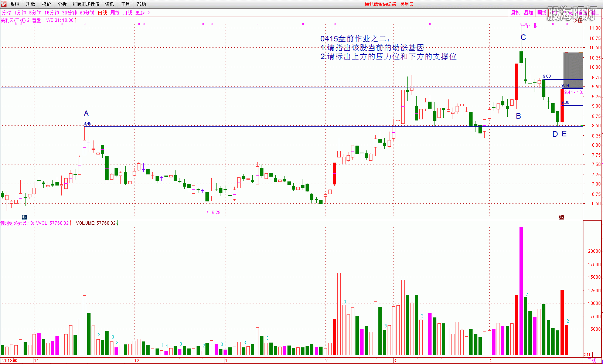Click the 通达信金融终端 美利云 window title
Viewport: 603px width, 364px height.
point(389,4)
